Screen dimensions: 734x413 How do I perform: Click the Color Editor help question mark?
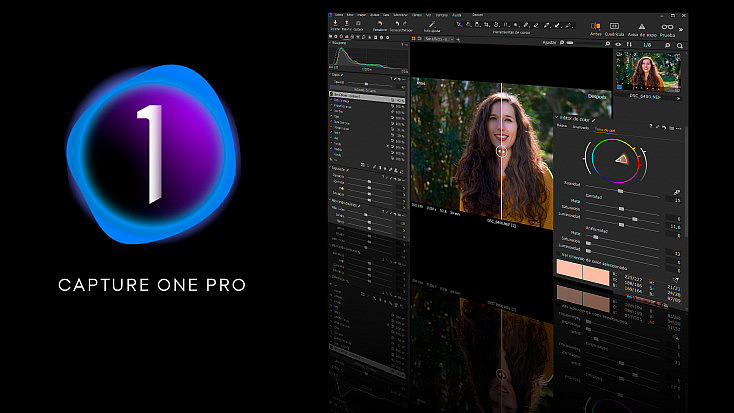(x=651, y=126)
